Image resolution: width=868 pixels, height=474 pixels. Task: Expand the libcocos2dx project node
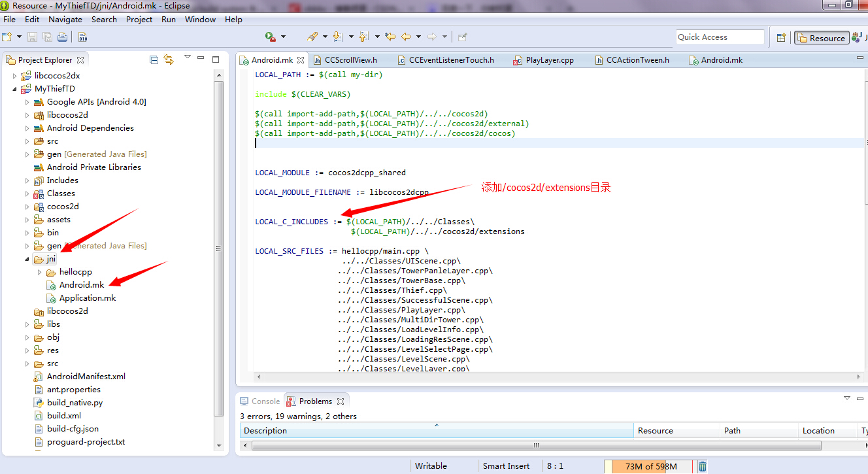15,76
